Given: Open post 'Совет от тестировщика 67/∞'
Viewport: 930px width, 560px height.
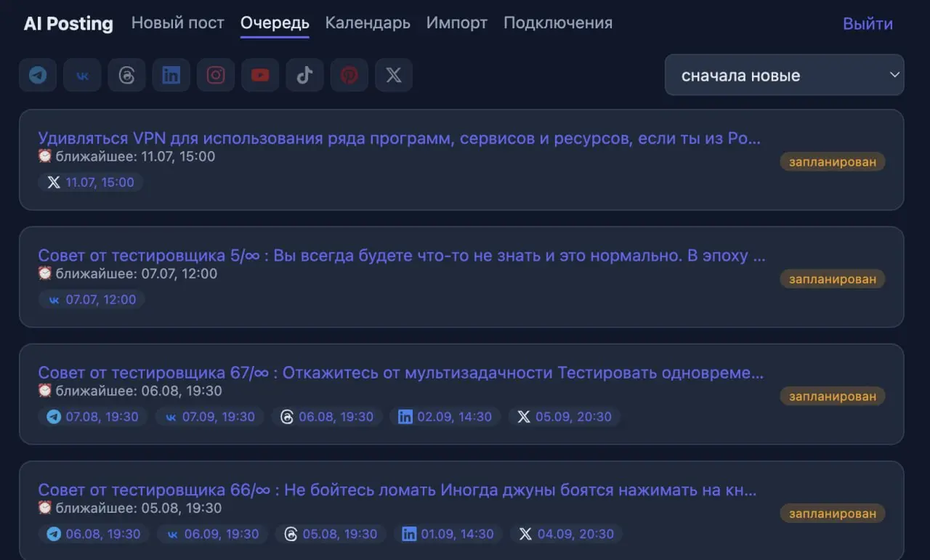Looking at the screenshot, I should tap(401, 373).
